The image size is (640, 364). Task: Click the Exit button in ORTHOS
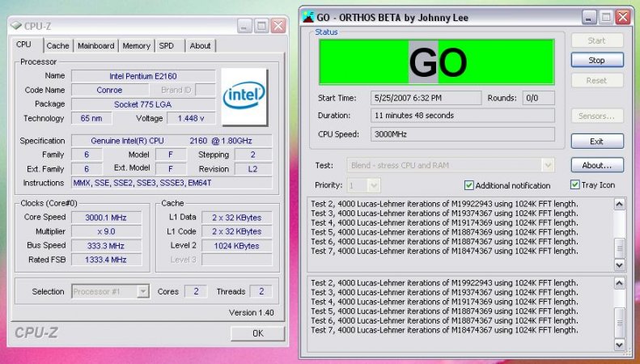(x=597, y=142)
